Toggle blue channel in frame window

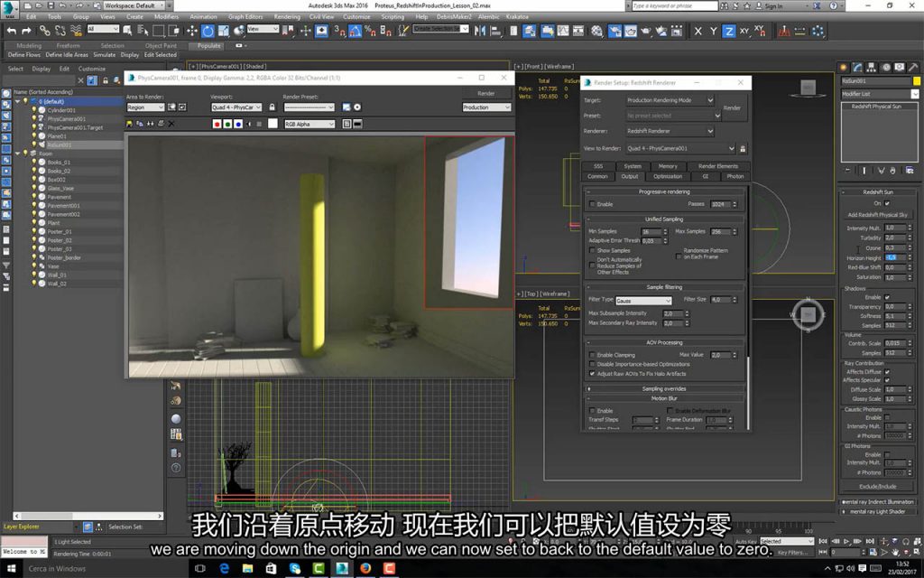[x=238, y=124]
